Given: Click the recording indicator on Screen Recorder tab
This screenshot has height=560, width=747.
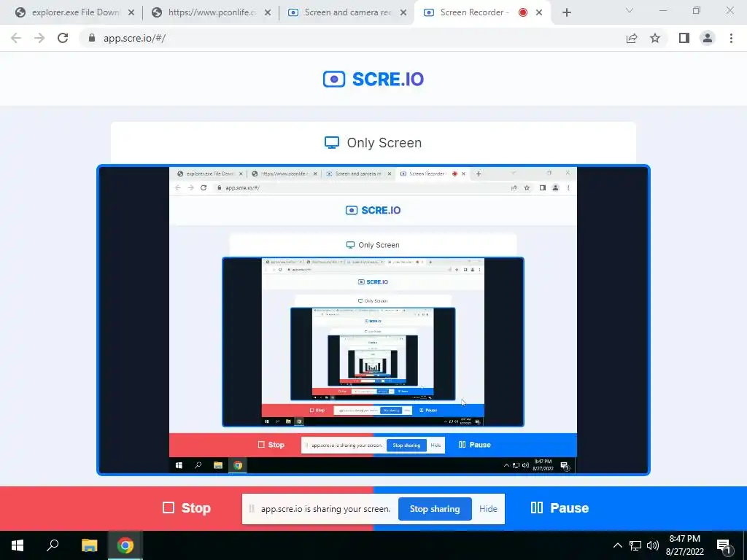Looking at the screenshot, I should 522,12.
